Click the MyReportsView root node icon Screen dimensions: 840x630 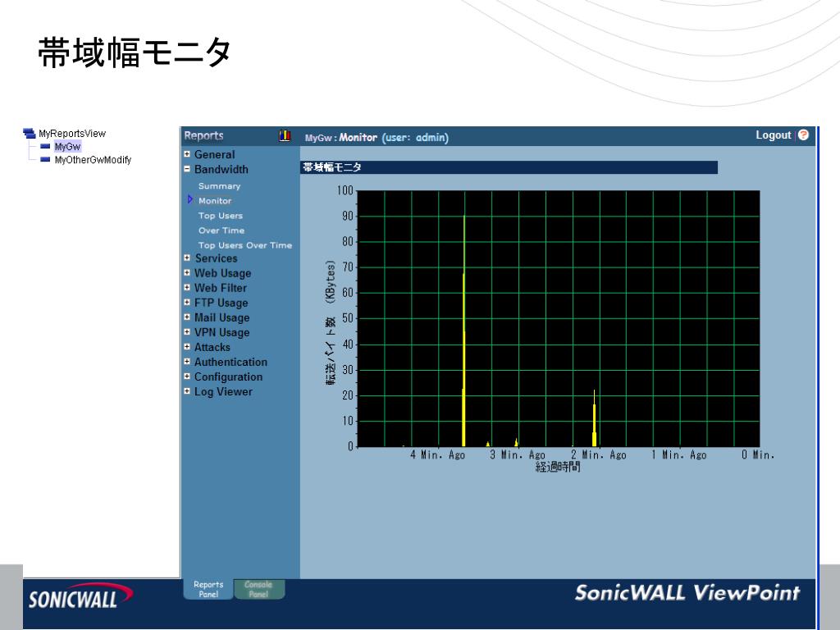click(29, 133)
